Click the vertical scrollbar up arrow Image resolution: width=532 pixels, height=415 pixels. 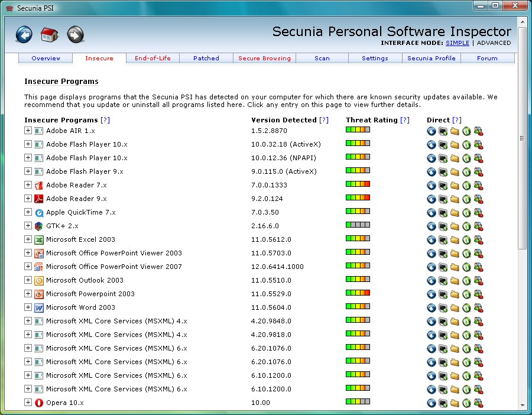pos(522,22)
